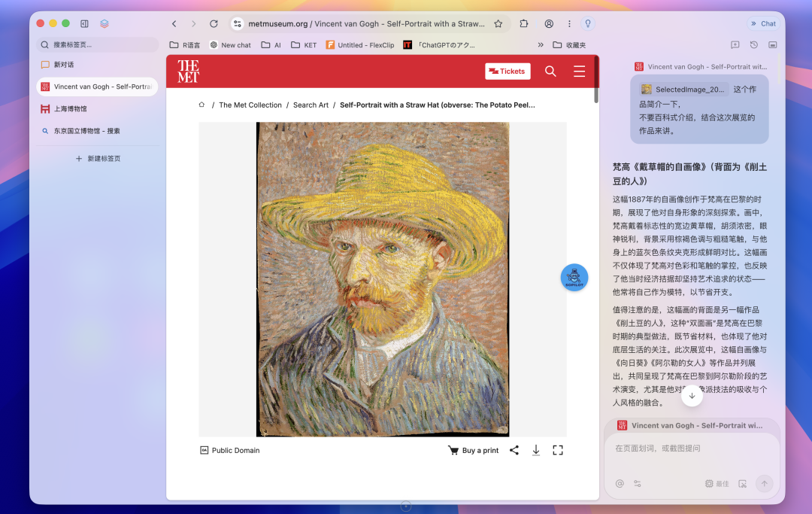Open the Met hamburger menu
Viewport: 812px width, 514px height.
click(580, 71)
